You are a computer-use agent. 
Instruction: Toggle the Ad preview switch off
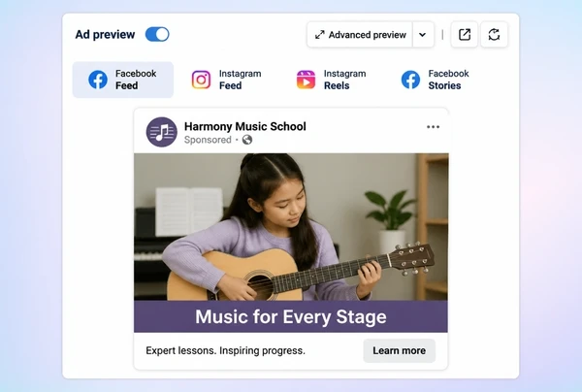[x=157, y=35]
